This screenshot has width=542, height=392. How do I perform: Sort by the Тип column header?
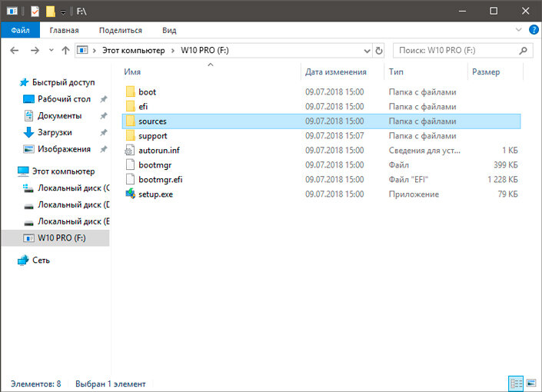click(396, 72)
